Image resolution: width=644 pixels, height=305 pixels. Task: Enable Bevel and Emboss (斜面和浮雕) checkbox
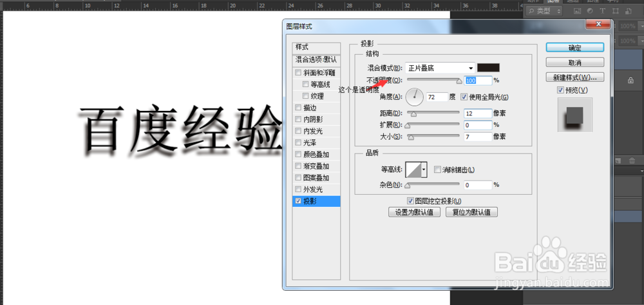pos(298,73)
